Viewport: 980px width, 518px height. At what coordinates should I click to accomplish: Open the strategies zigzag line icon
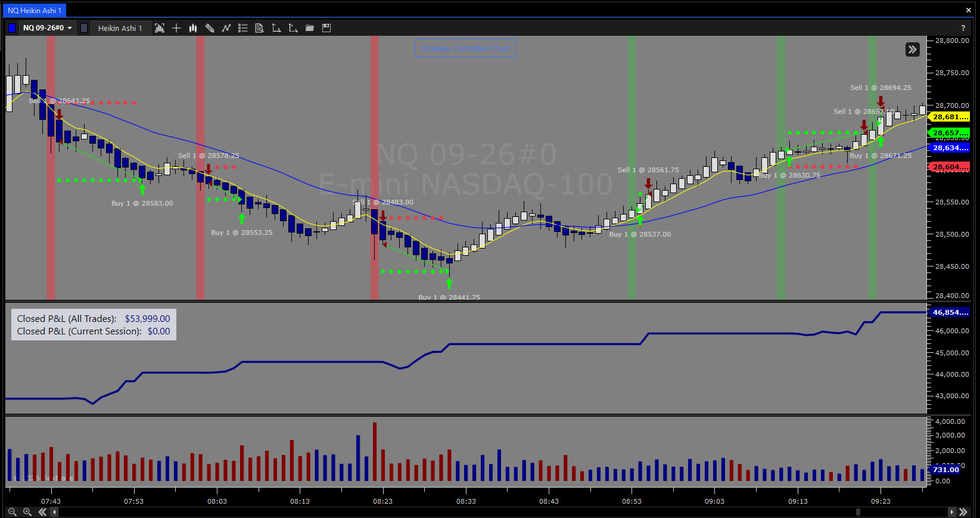click(x=226, y=28)
